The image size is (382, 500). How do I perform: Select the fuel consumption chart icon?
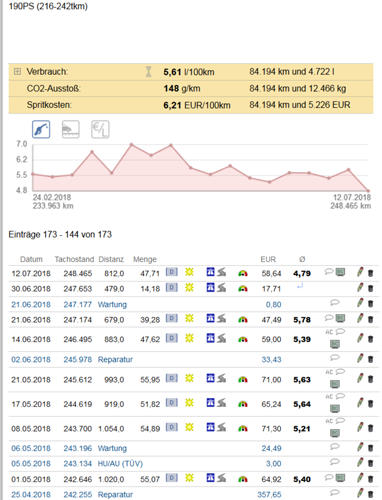click(x=41, y=129)
